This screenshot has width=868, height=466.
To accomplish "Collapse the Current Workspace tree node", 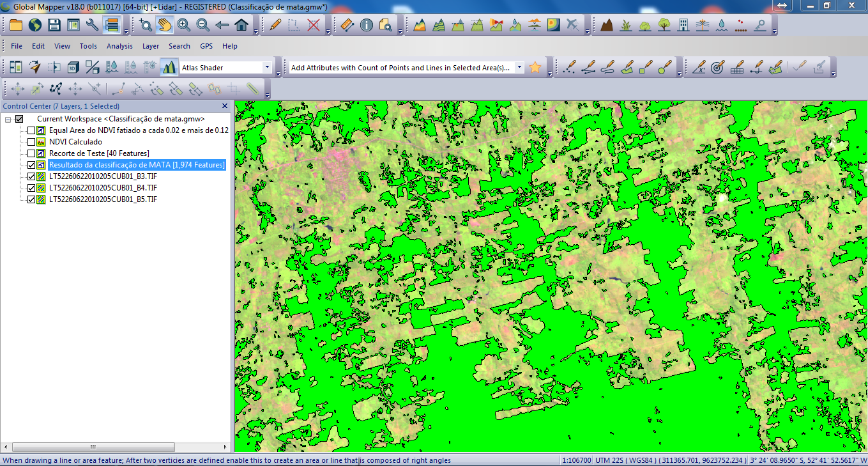I will (8, 119).
